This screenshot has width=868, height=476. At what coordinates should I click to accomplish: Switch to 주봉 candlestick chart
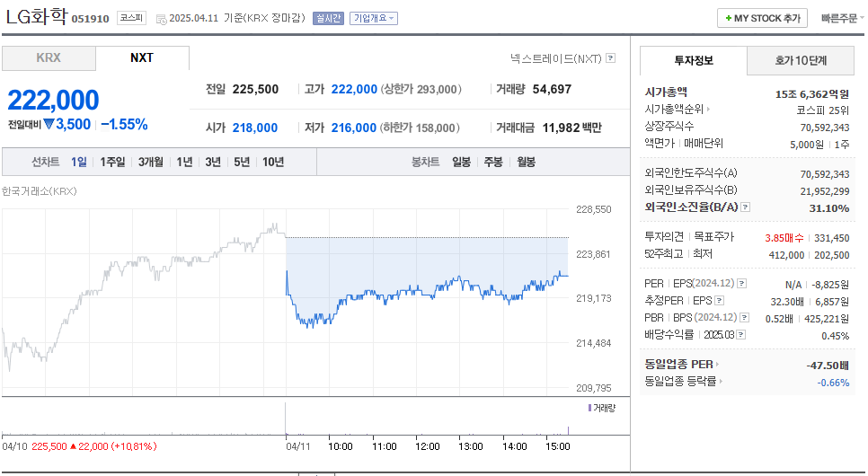point(493,163)
